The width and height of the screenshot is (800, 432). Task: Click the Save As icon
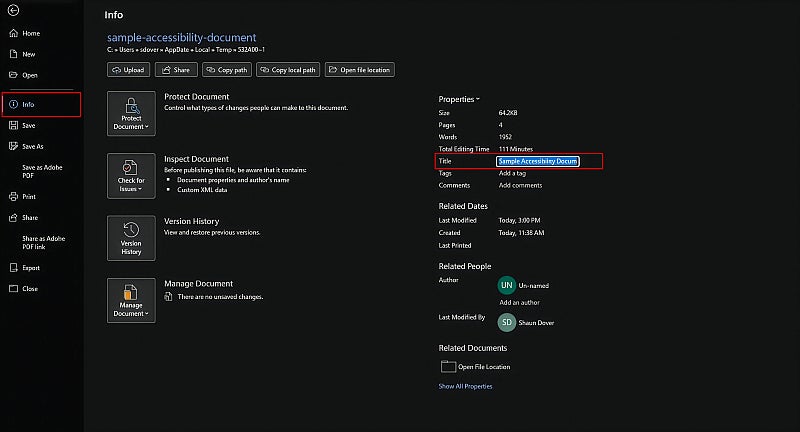click(x=13, y=146)
